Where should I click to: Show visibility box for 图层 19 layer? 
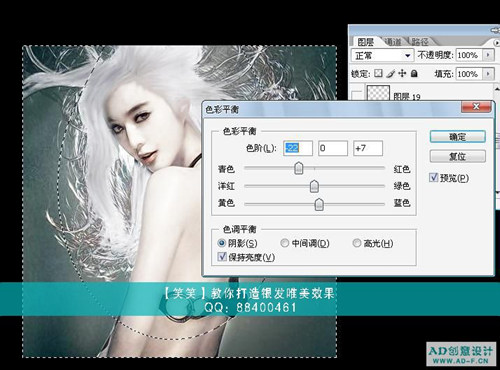[357, 95]
